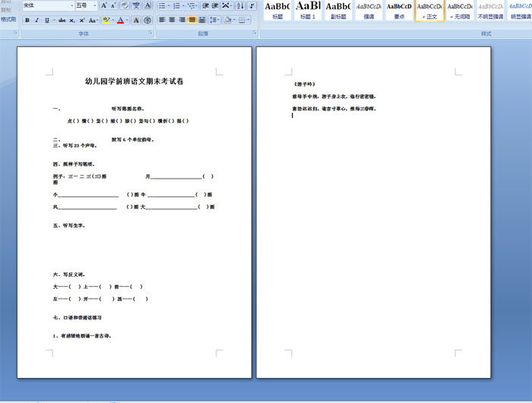Decrease paragraph indent
Screen dimensions: 532x403
(205, 6)
